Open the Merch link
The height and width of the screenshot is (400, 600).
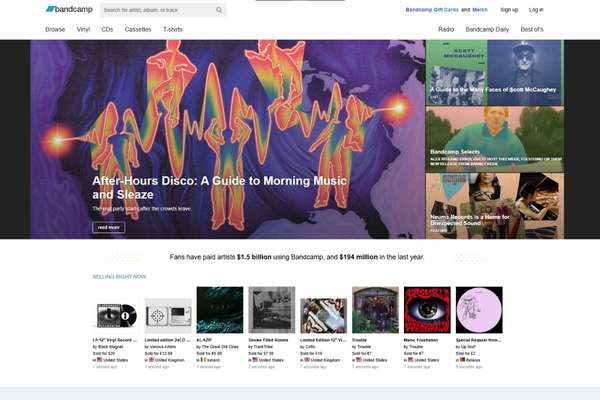click(x=480, y=10)
